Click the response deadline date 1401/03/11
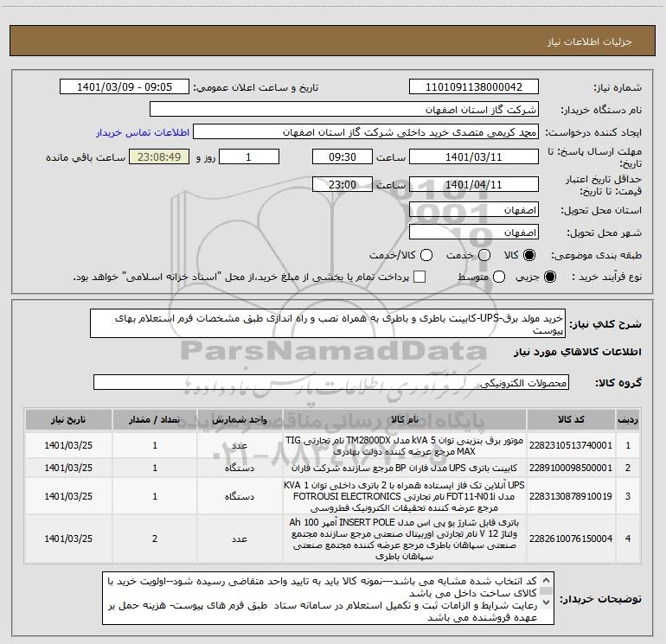This screenshot has height=644, width=666. 474,157
